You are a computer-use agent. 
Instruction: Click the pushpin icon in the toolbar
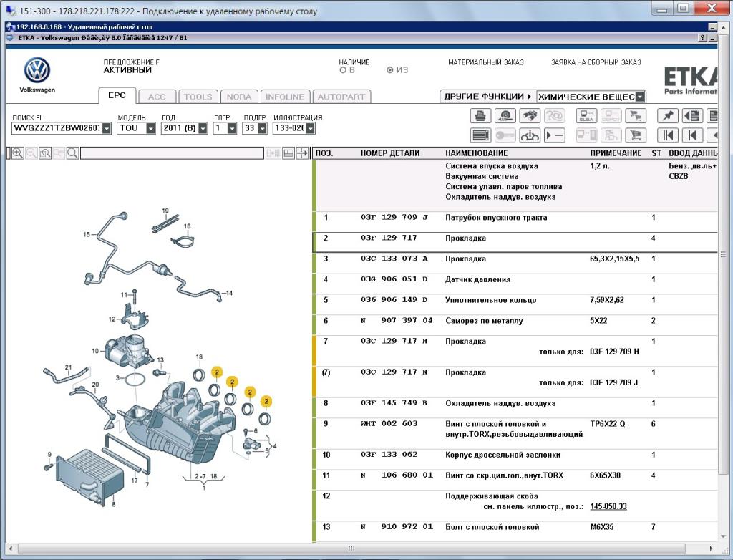point(668,115)
